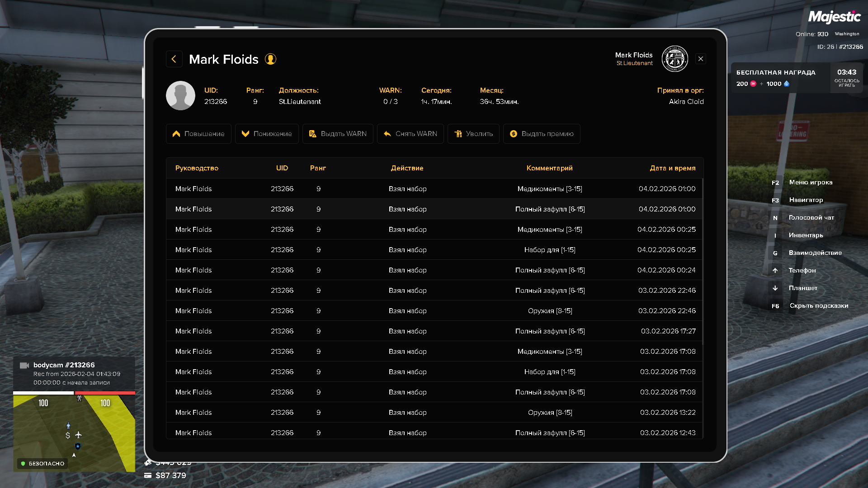Click the player avatar picture

click(180, 96)
